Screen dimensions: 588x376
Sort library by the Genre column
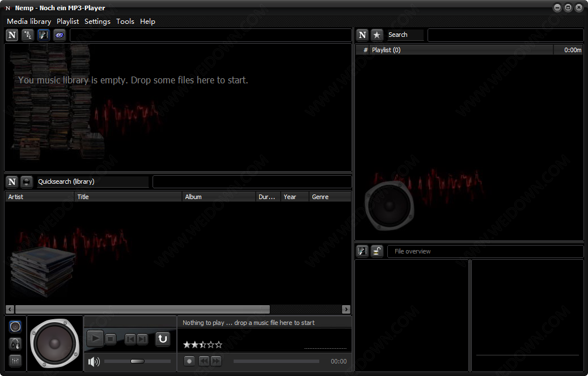[330, 197]
